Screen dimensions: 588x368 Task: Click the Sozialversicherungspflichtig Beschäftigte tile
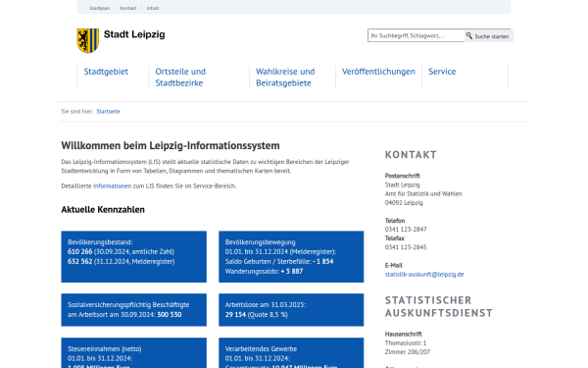[134, 310]
